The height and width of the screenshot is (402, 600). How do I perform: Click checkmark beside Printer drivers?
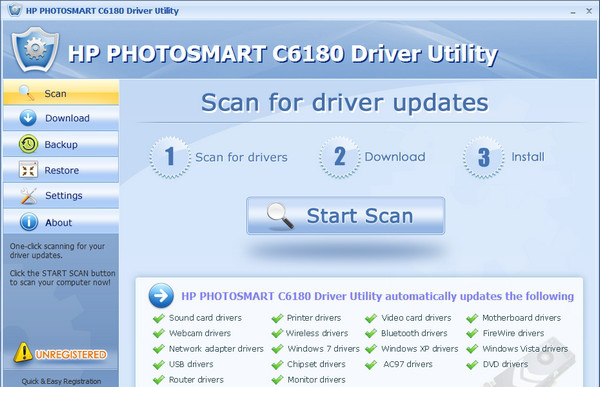pyautogui.click(x=277, y=318)
